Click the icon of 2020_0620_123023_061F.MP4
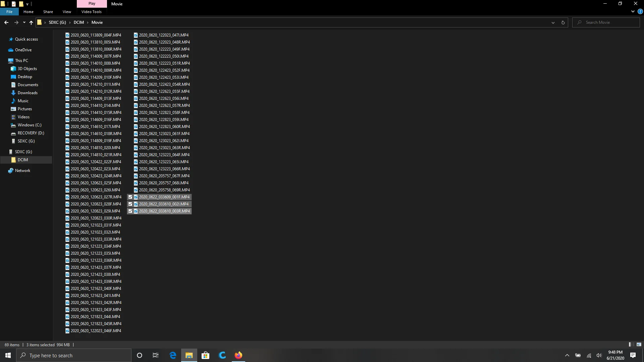 coord(136,134)
